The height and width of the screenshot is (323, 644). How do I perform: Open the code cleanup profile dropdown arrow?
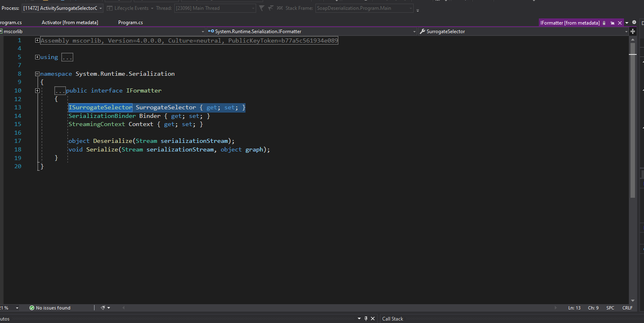click(109, 308)
